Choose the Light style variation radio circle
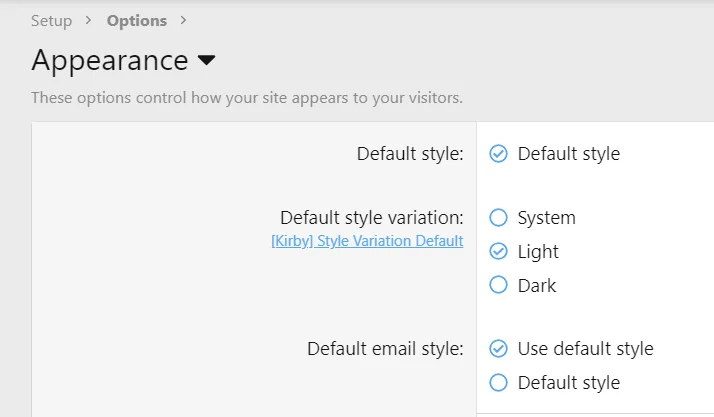Screen dimensions: 714x417 499,252
